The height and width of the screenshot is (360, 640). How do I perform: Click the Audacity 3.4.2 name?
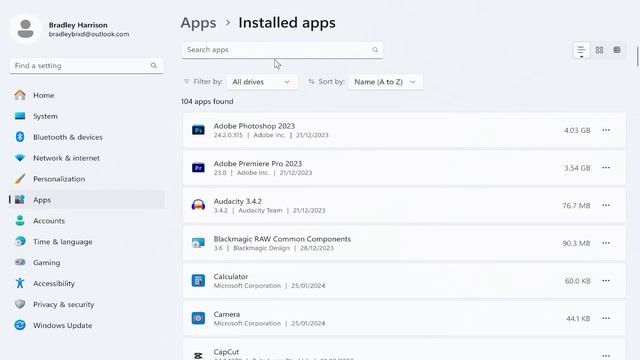pyautogui.click(x=238, y=201)
